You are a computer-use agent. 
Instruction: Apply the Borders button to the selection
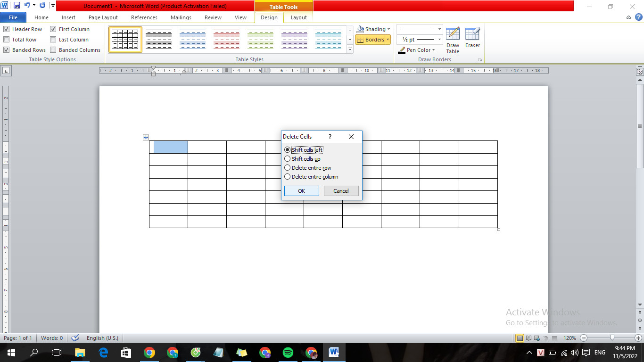(371, 40)
